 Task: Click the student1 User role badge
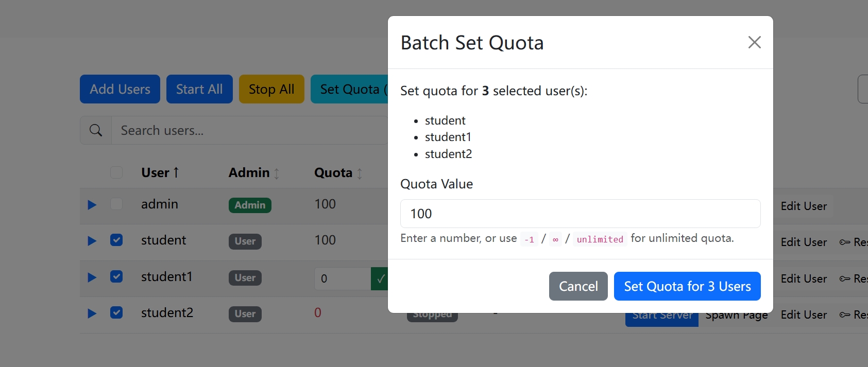click(245, 278)
